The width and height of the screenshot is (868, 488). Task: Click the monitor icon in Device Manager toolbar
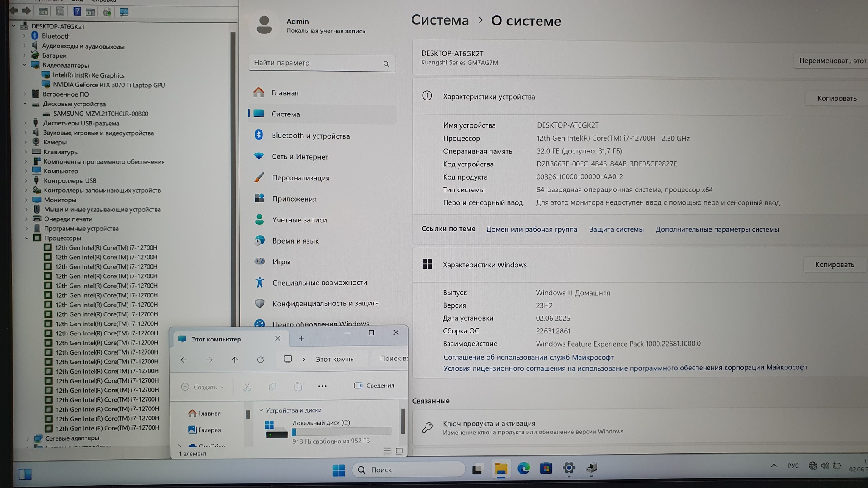124,12
